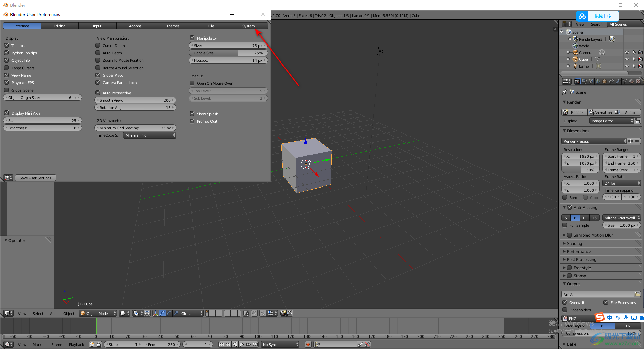
Task: Click the Animation render button
Action: (600, 112)
